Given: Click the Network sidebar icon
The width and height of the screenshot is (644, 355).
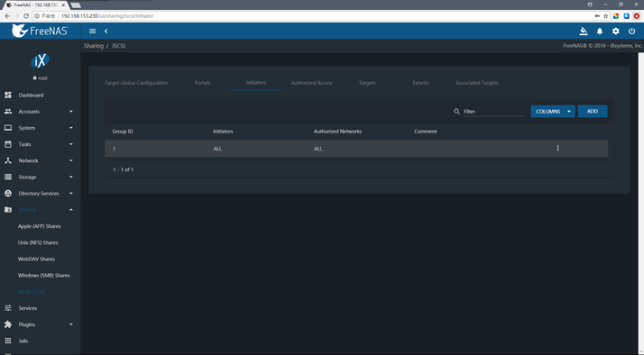Looking at the screenshot, I should (8, 160).
